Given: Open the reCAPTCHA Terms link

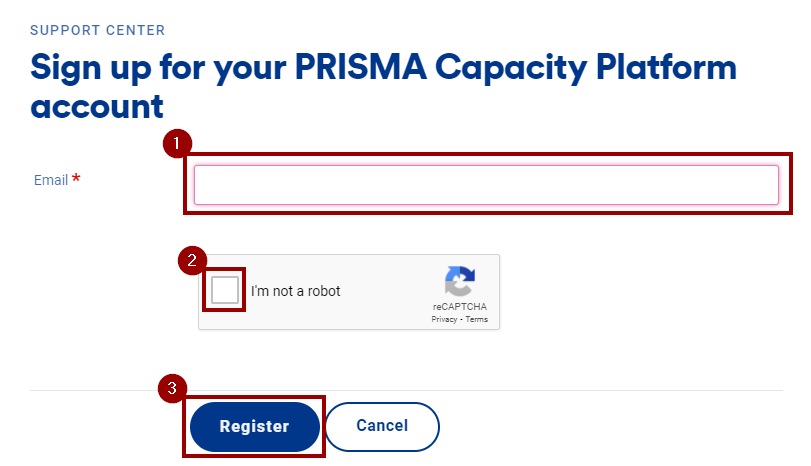Looking at the screenshot, I should [x=477, y=320].
